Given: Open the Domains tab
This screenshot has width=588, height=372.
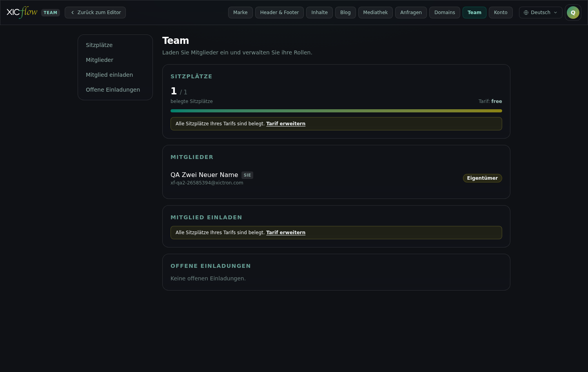Looking at the screenshot, I should click(x=445, y=13).
